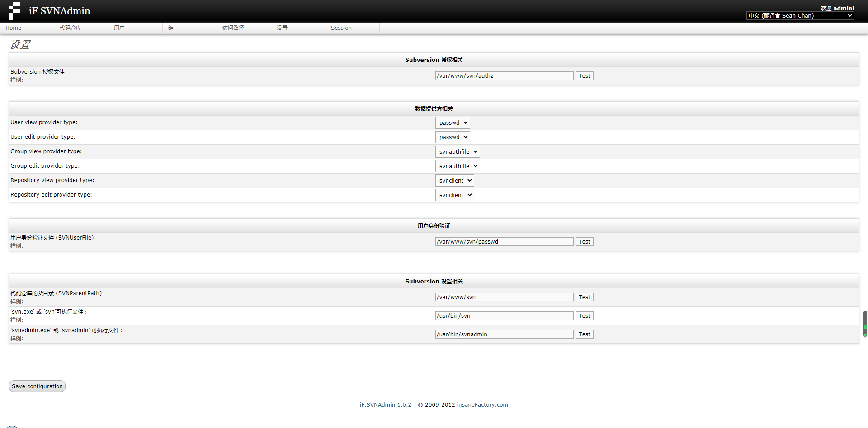Image resolution: width=868 pixels, height=428 pixels.
Task: Test the Subversion authz file path
Action: [x=585, y=76]
